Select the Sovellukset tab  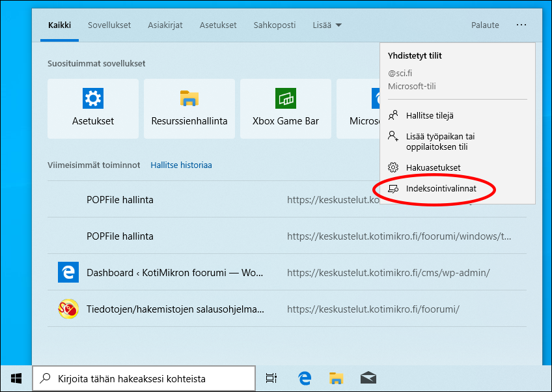pyautogui.click(x=109, y=25)
